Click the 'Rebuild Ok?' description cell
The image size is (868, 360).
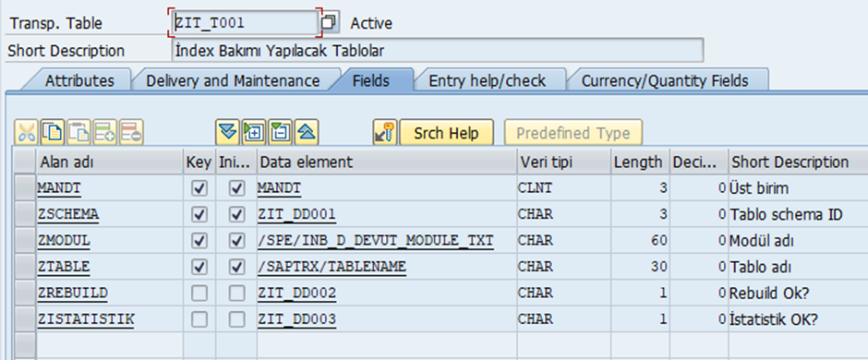pos(798,294)
